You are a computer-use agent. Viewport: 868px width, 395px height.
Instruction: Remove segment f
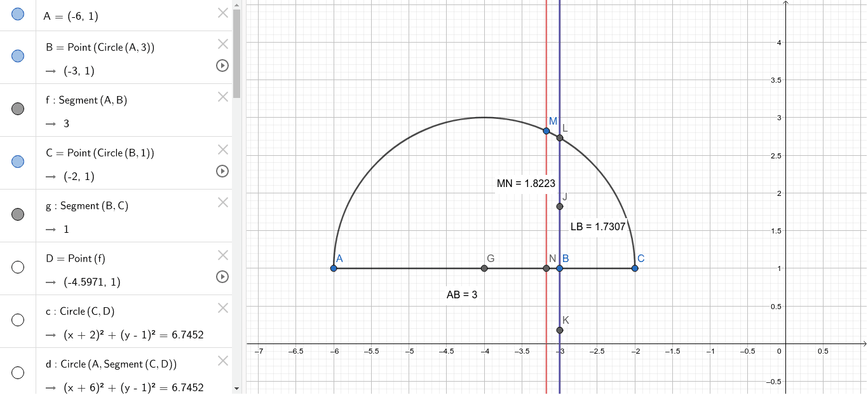pyautogui.click(x=222, y=97)
